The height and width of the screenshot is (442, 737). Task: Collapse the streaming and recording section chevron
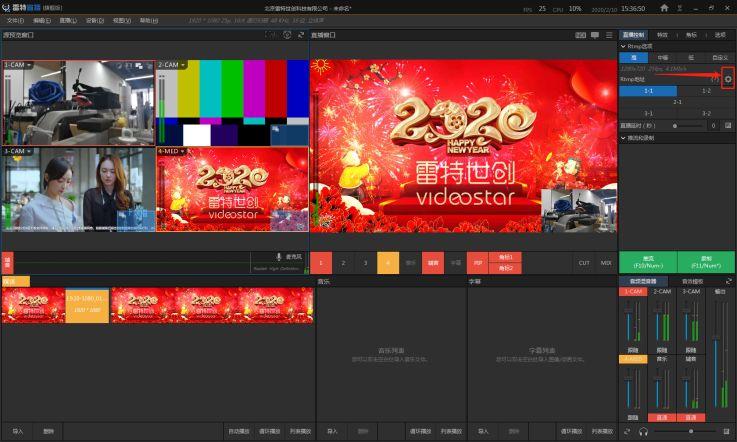(x=623, y=138)
